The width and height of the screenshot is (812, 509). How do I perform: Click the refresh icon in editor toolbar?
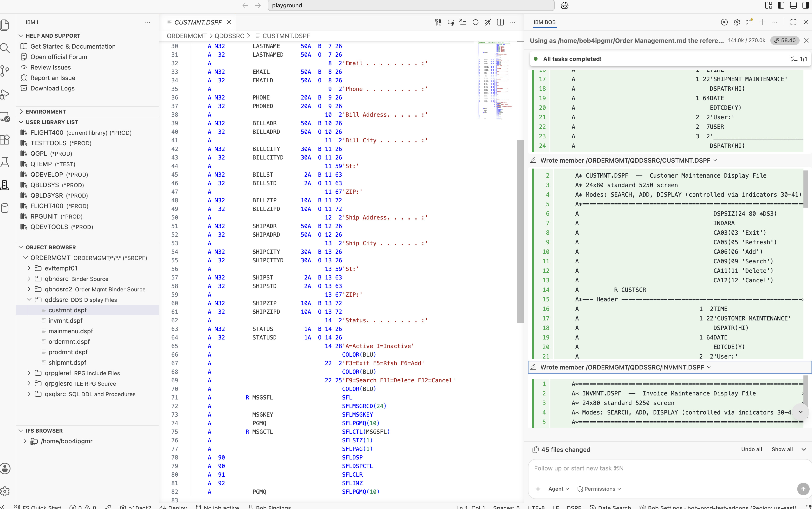click(475, 22)
